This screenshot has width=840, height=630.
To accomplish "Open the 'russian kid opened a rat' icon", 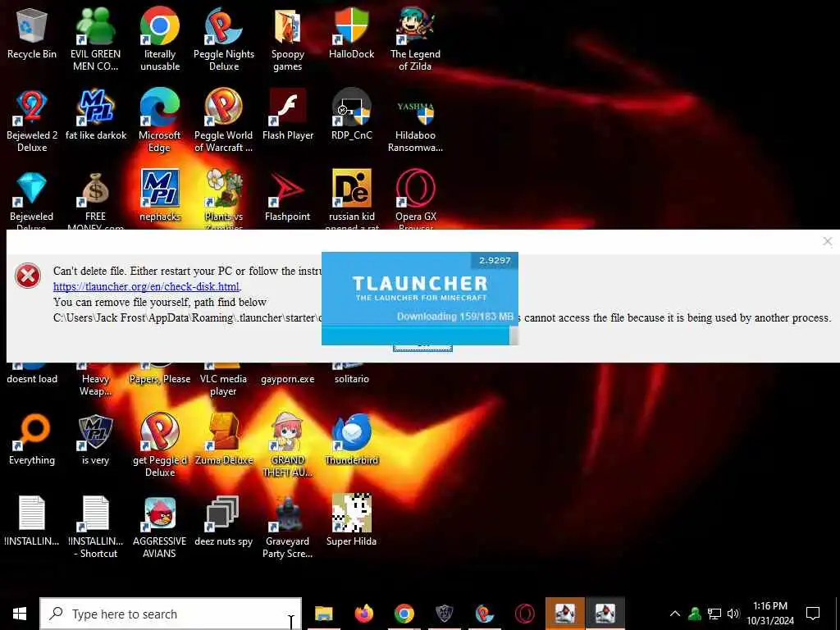I will coord(351,189).
